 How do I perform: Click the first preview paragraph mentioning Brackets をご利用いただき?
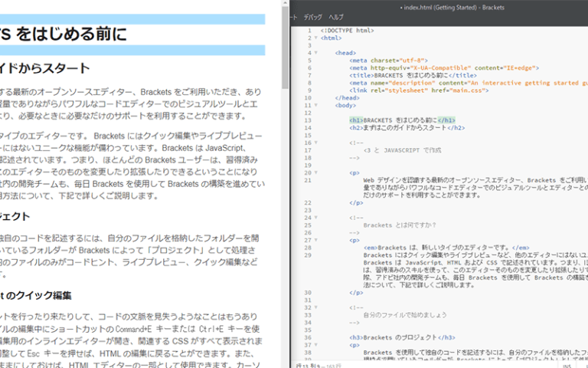pos(131,104)
